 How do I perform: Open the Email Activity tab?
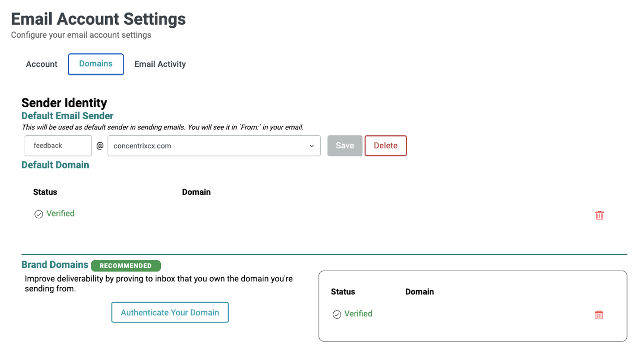[x=160, y=64]
